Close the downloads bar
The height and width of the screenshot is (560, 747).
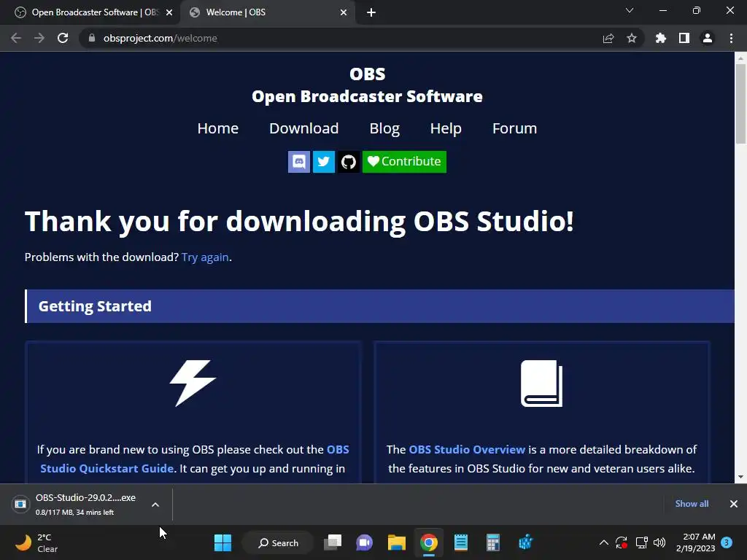pyautogui.click(x=734, y=504)
